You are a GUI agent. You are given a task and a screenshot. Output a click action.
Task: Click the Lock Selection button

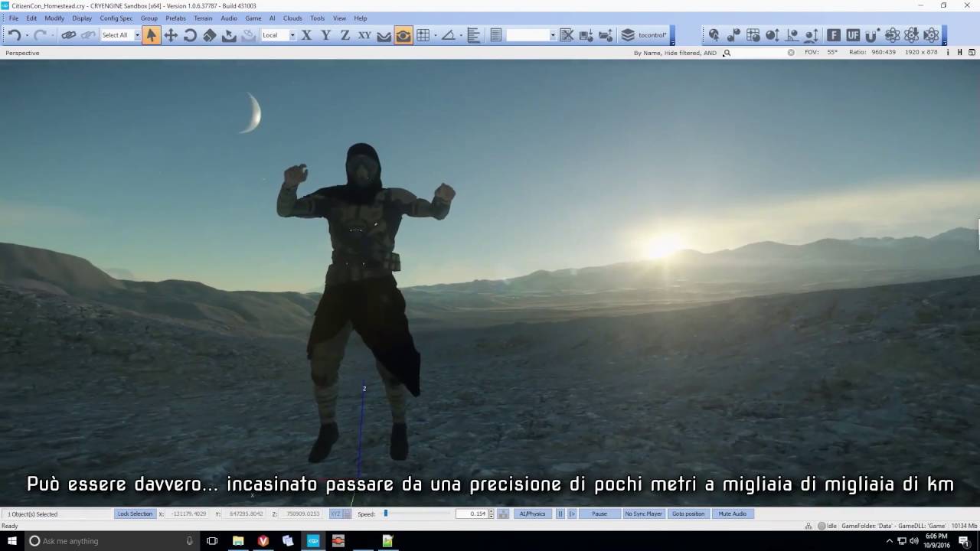click(135, 514)
